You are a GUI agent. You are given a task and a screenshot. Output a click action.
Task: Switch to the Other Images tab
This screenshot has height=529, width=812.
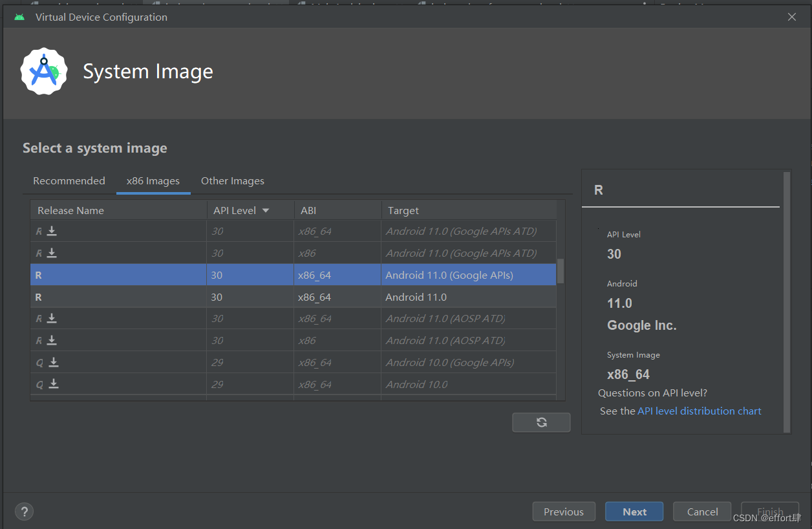click(x=233, y=181)
